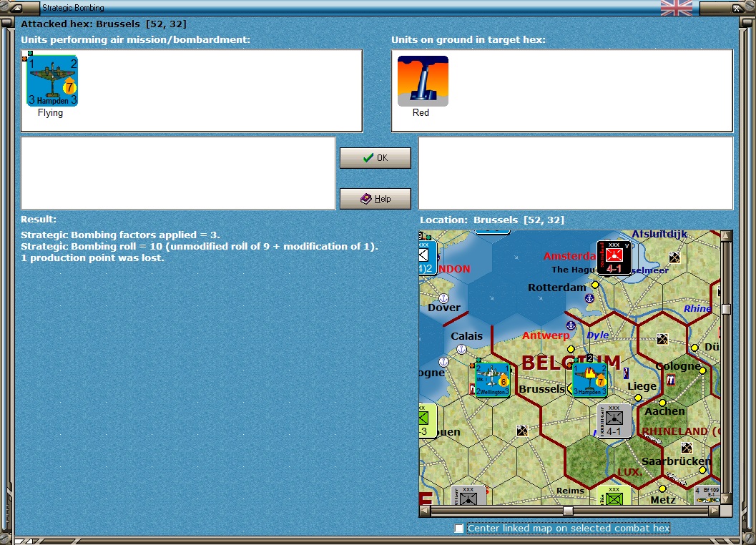Click the black 4-1 corps counter near Amsterdam
756x545 pixels.
tap(614, 257)
